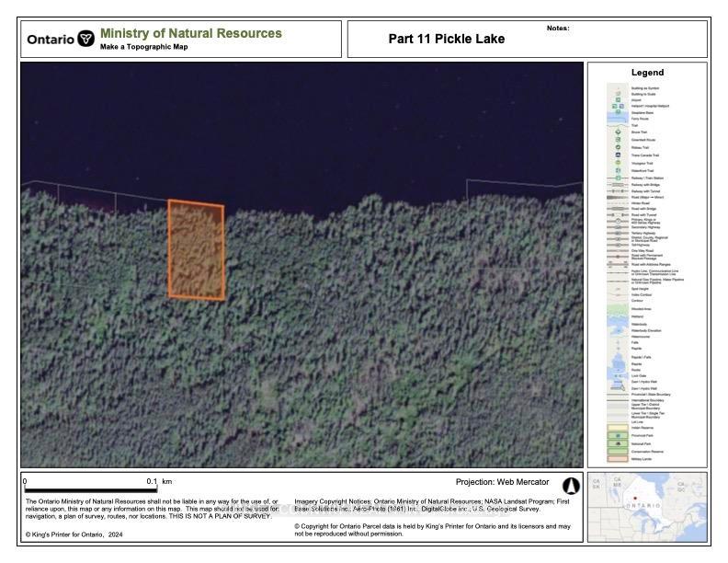Click the Military Lands orange legend swatch
728x563 pixels.
[618, 459]
